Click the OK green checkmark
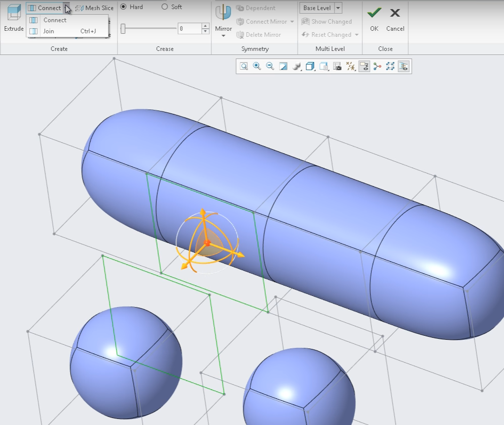Screen dimensions: 504x425 [374, 13]
